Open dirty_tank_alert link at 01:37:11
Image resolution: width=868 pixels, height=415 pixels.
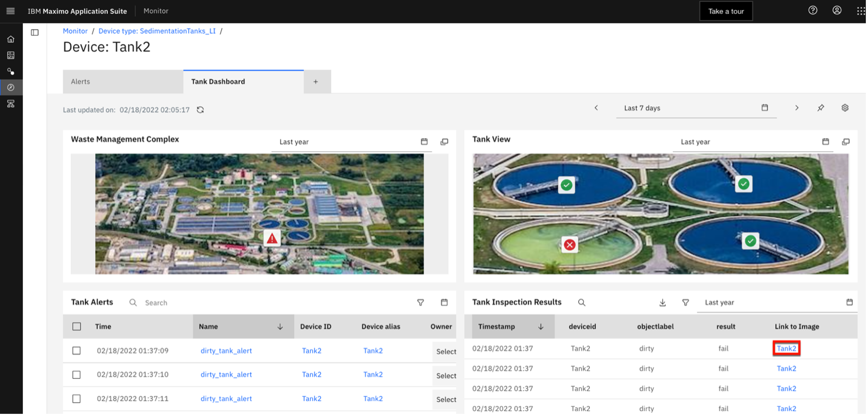pyautogui.click(x=226, y=399)
